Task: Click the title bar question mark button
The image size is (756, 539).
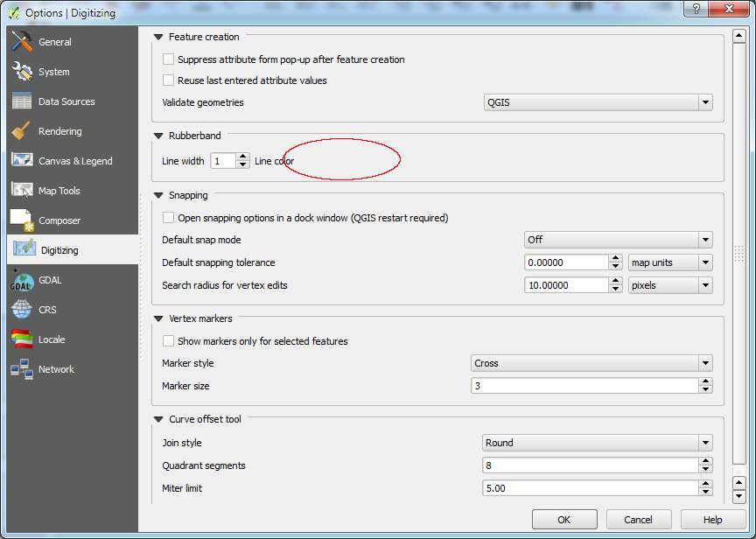Action: click(x=696, y=8)
